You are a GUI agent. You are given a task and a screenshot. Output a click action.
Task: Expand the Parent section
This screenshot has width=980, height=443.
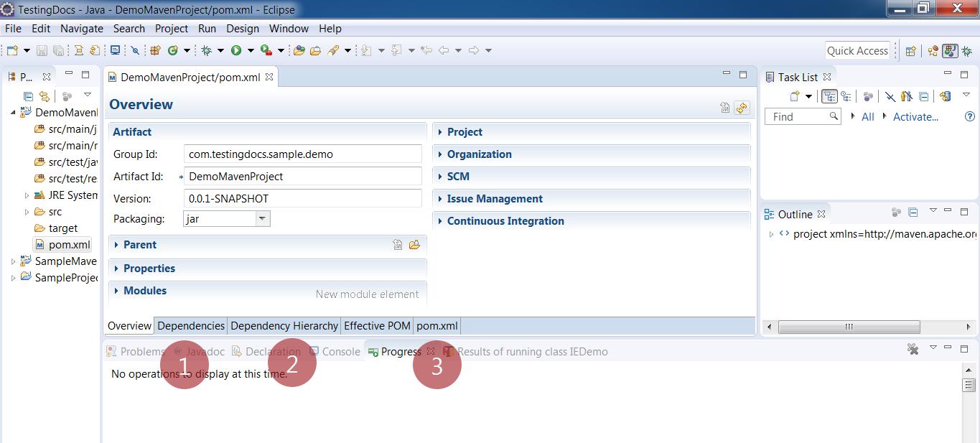pyautogui.click(x=116, y=245)
